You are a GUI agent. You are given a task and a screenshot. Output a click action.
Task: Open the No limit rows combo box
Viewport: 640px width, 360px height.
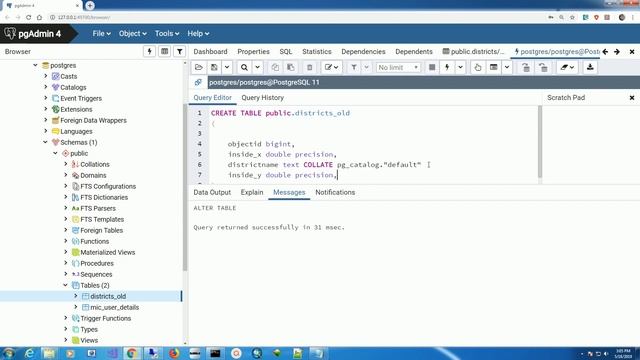point(398,67)
